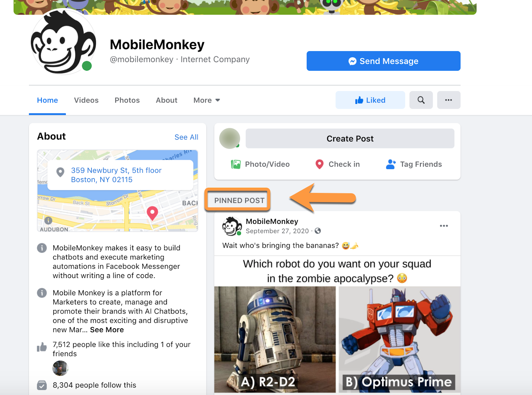Image resolution: width=532 pixels, height=395 pixels.
Task: Click the Photo/Video icon
Action: pyautogui.click(x=236, y=164)
